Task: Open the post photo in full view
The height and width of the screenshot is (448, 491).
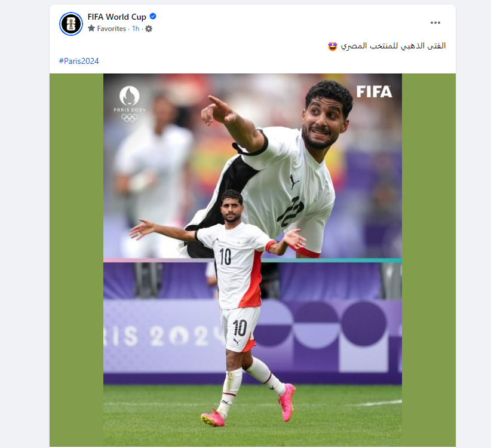Action: tap(253, 260)
